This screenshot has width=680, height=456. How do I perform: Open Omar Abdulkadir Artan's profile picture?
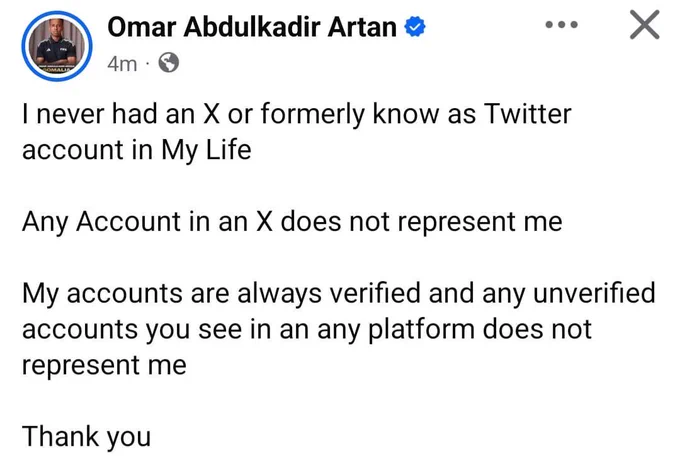(x=57, y=46)
